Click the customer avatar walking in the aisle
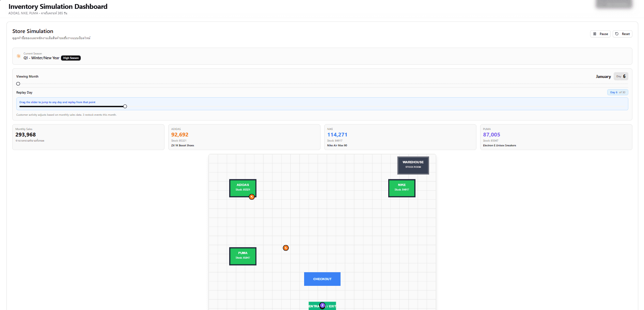Image resolution: width=644 pixels, height=310 pixels. (x=286, y=248)
